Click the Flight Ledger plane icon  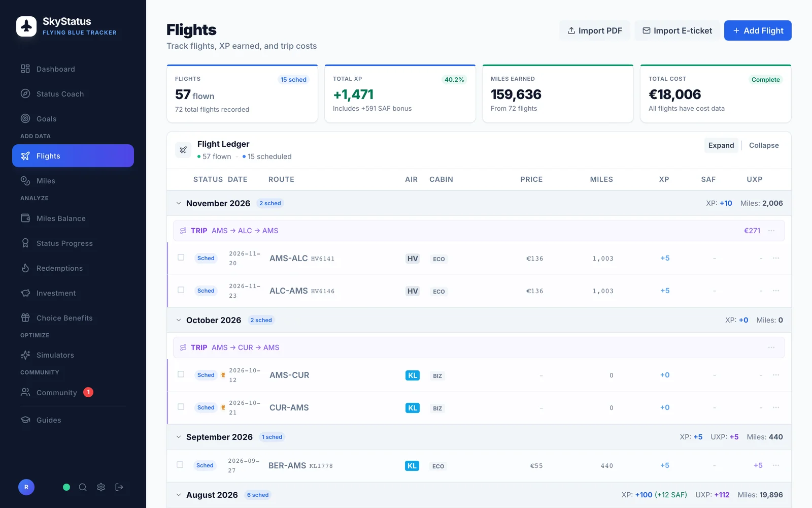point(183,150)
